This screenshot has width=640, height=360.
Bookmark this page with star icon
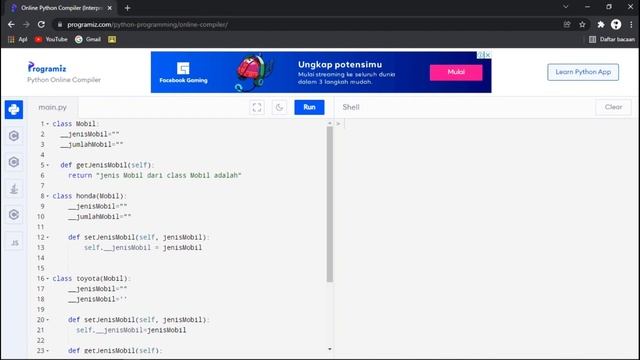click(582, 24)
